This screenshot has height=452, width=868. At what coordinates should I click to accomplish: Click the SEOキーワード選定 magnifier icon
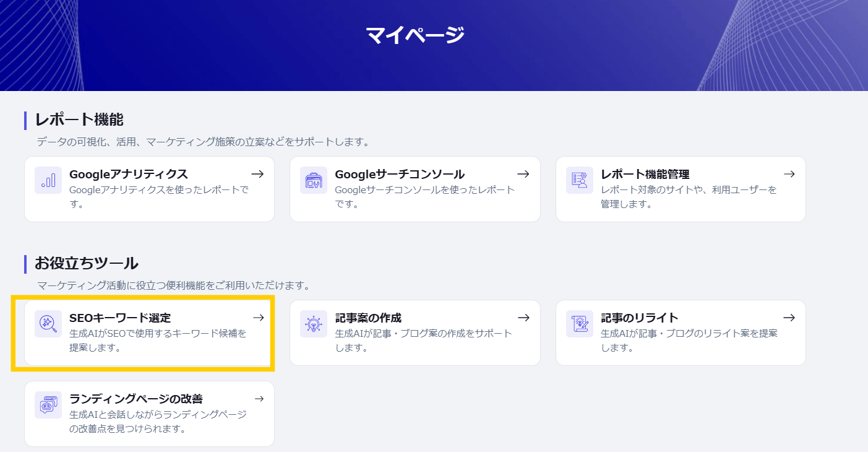[x=48, y=324]
